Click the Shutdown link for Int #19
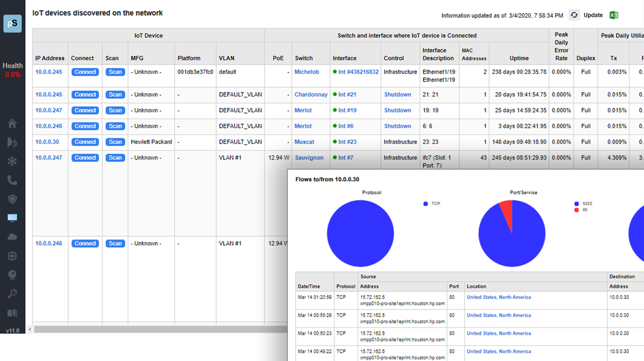This screenshot has width=644, height=361. pyautogui.click(x=398, y=110)
